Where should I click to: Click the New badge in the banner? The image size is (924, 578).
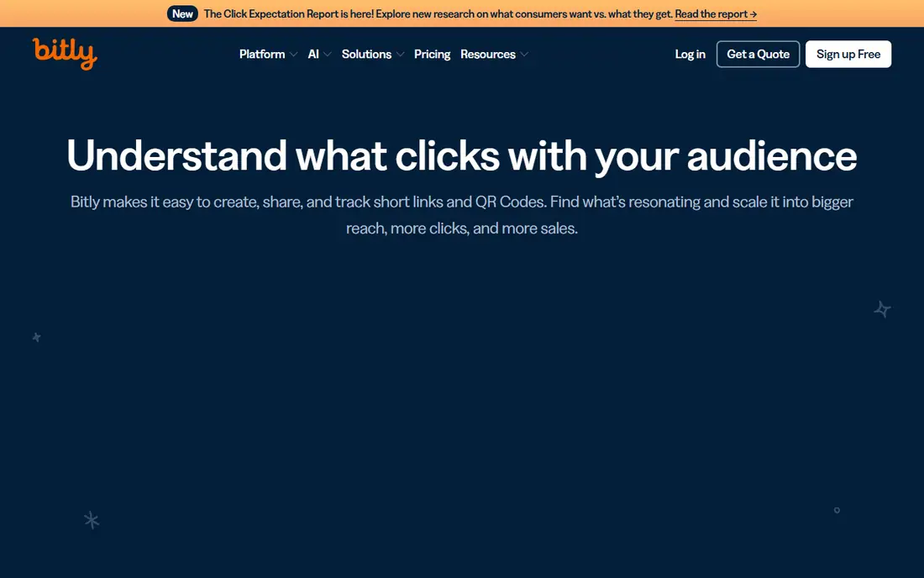182,13
